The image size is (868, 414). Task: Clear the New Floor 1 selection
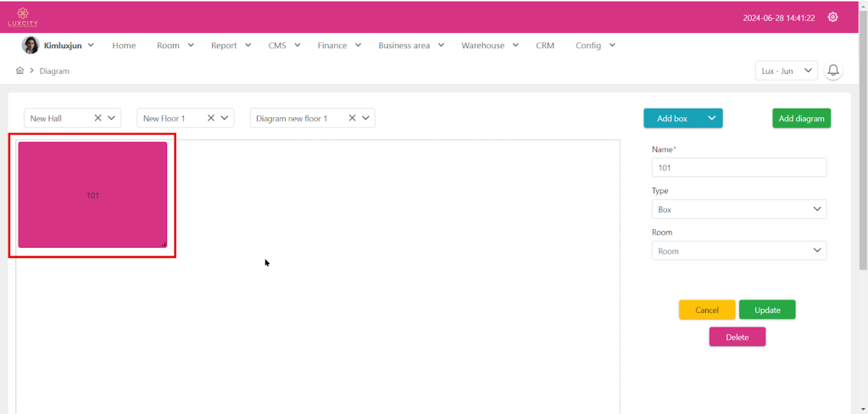pyautogui.click(x=210, y=119)
